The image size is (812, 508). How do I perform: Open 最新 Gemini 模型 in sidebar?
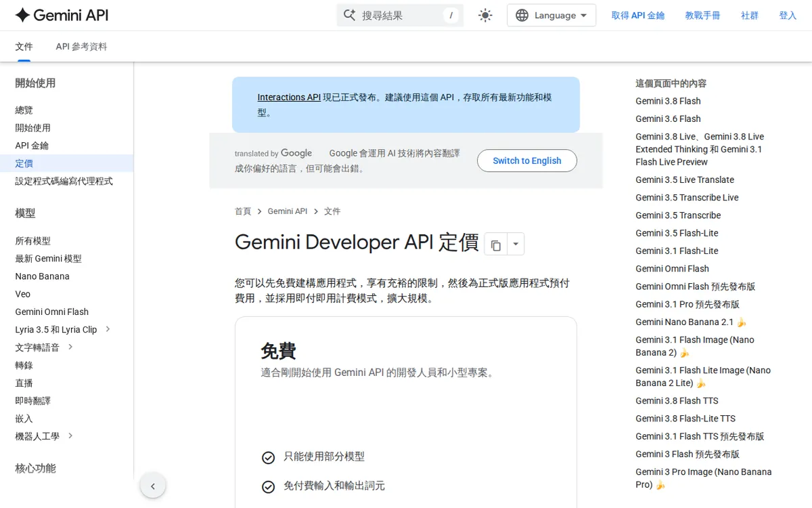pyautogui.click(x=49, y=258)
